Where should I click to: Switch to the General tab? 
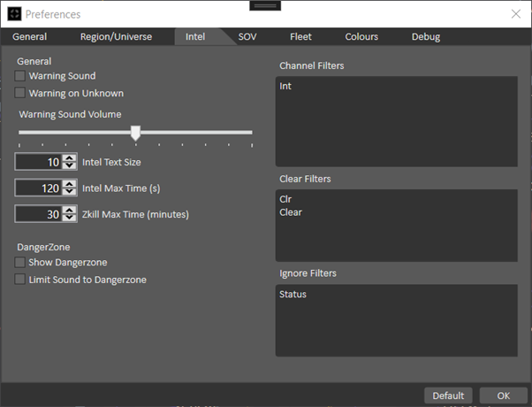click(x=30, y=37)
